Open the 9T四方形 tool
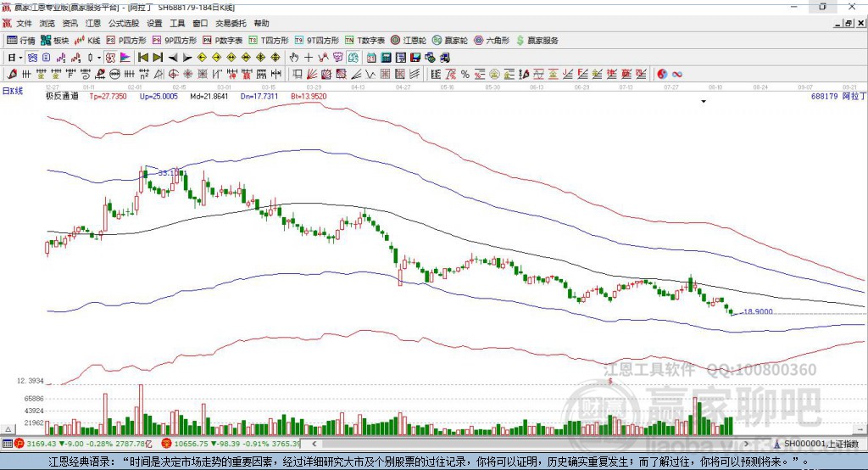Image resolution: width=868 pixels, height=470 pixels. pos(317,41)
